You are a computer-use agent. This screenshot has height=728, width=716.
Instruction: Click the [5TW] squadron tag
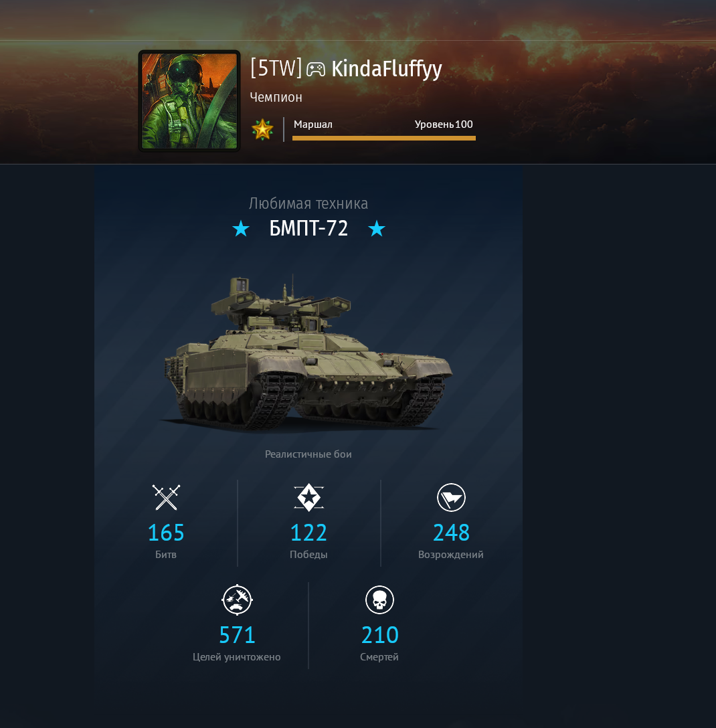click(276, 68)
